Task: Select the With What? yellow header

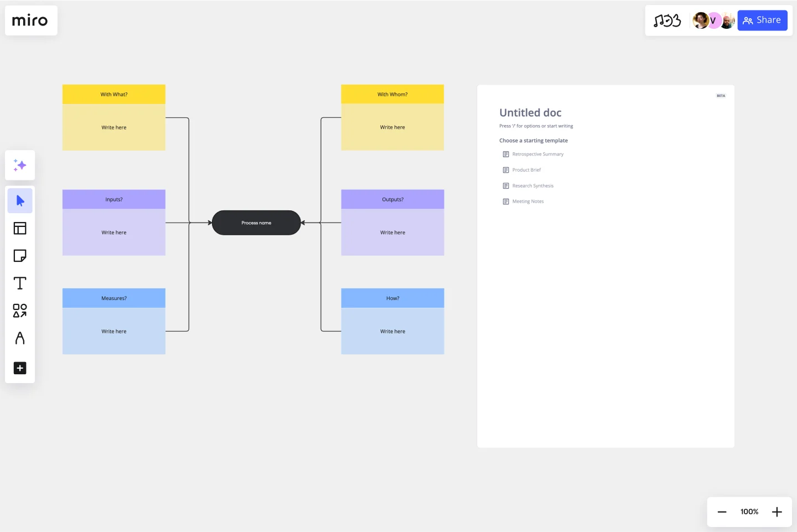Action: [114, 94]
